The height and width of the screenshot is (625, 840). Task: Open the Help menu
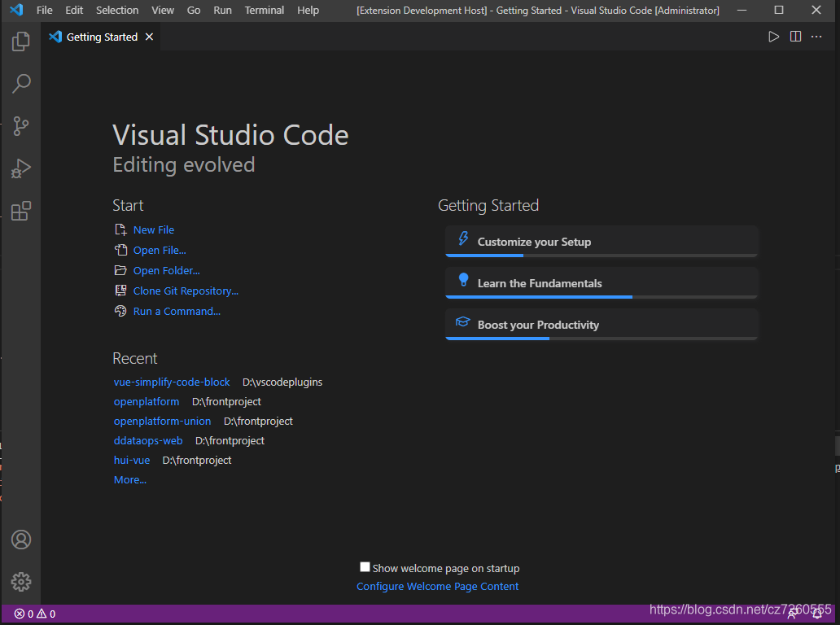pyautogui.click(x=308, y=11)
